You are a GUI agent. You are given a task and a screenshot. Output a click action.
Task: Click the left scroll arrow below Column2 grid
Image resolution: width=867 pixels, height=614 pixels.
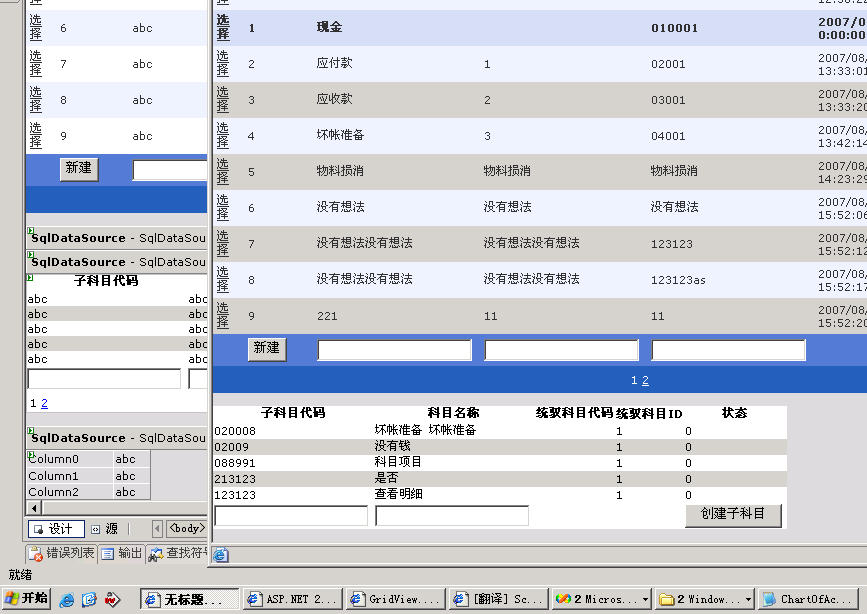point(34,508)
